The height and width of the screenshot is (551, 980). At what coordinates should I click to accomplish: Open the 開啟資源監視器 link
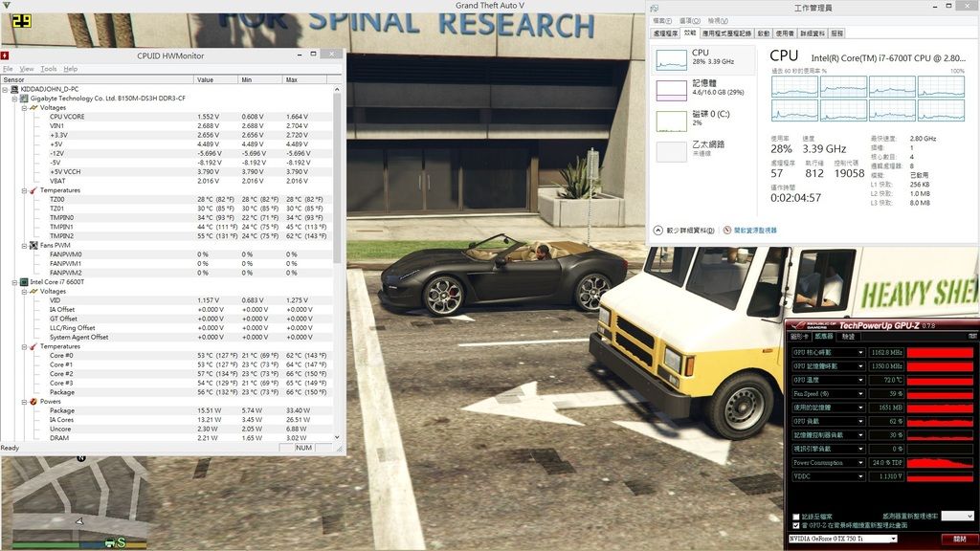click(x=750, y=231)
